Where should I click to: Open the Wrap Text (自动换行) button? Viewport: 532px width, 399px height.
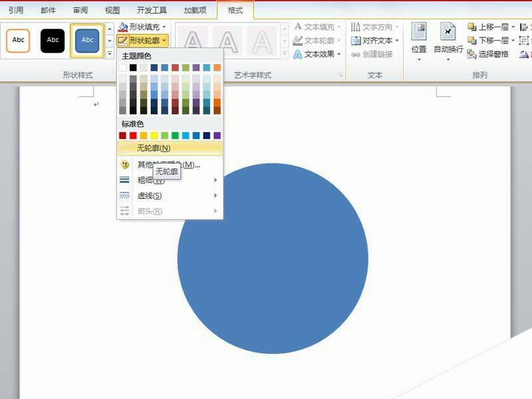coord(448,41)
